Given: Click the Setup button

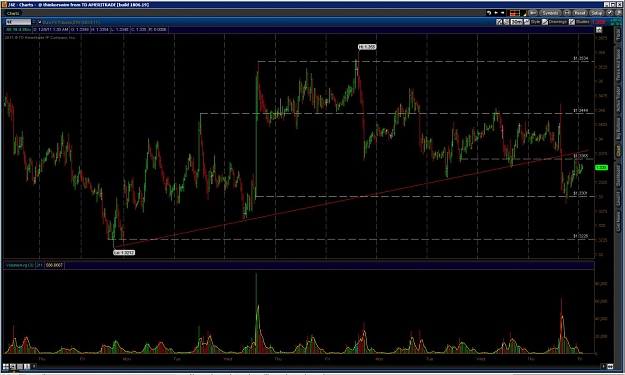Looking at the screenshot, I should (597, 13).
